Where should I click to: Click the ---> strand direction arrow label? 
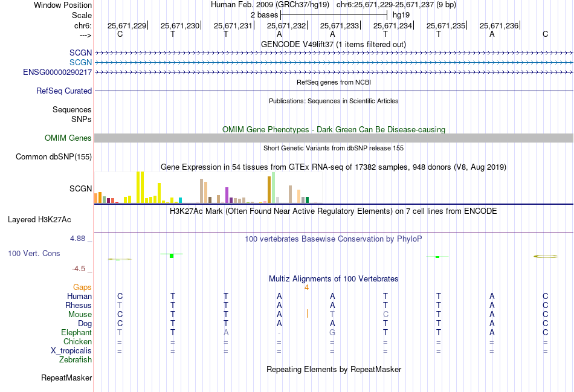(x=86, y=35)
